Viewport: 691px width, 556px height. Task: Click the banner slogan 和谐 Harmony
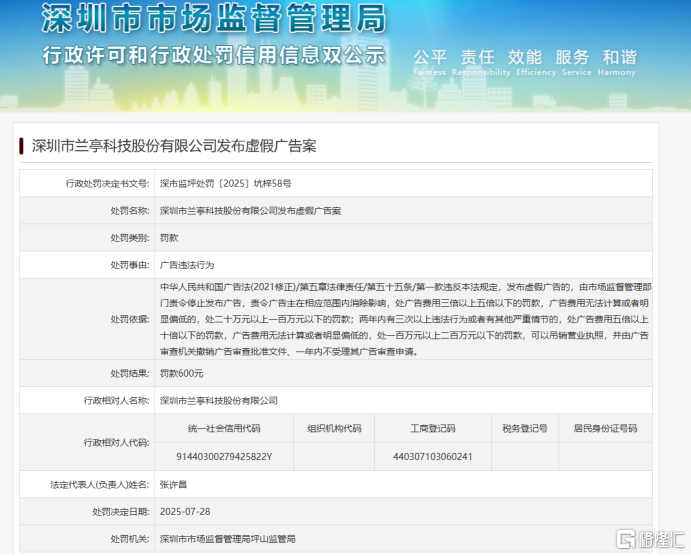click(617, 63)
